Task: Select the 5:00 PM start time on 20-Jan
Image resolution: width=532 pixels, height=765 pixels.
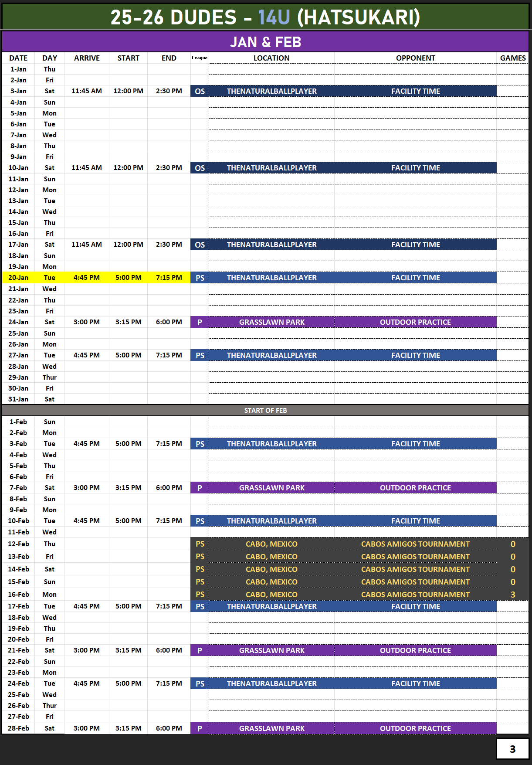Action: [128, 278]
